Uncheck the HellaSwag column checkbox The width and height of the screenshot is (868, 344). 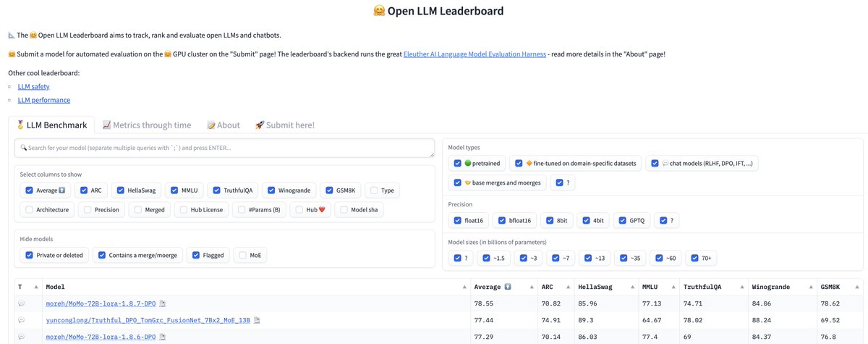coord(122,190)
